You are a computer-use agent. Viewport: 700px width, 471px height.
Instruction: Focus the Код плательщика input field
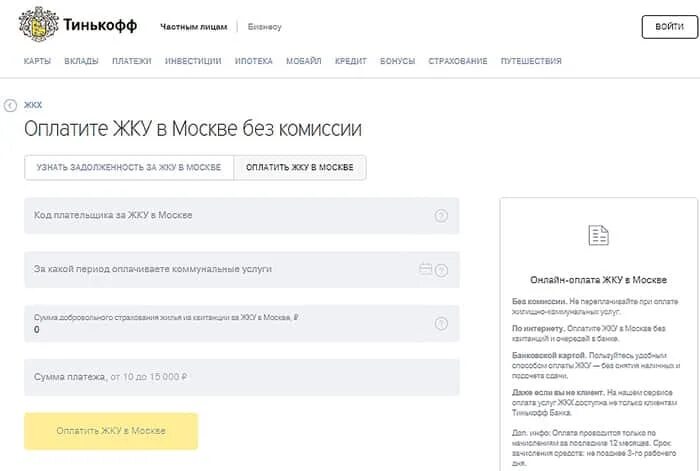pos(242,216)
